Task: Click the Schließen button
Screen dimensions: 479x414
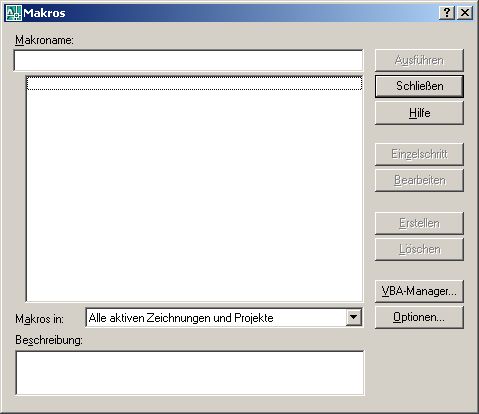Action: click(x=419, y=86)
